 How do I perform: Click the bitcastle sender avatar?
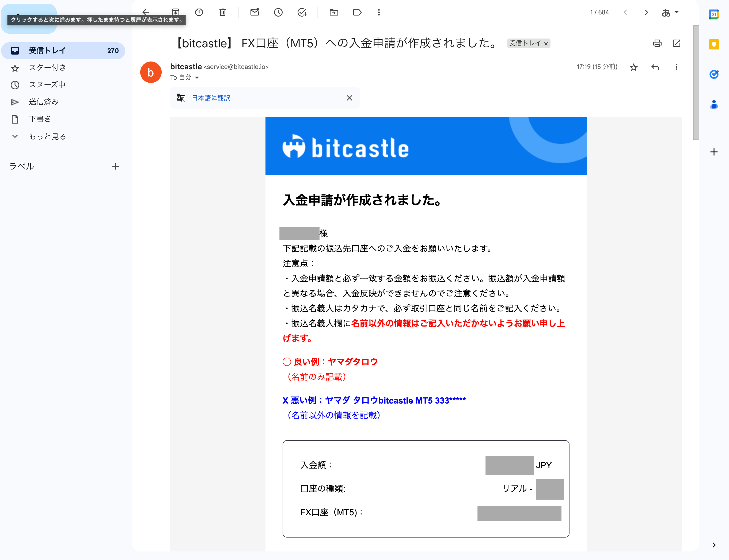pyautogui.click(x=151, y=72)
